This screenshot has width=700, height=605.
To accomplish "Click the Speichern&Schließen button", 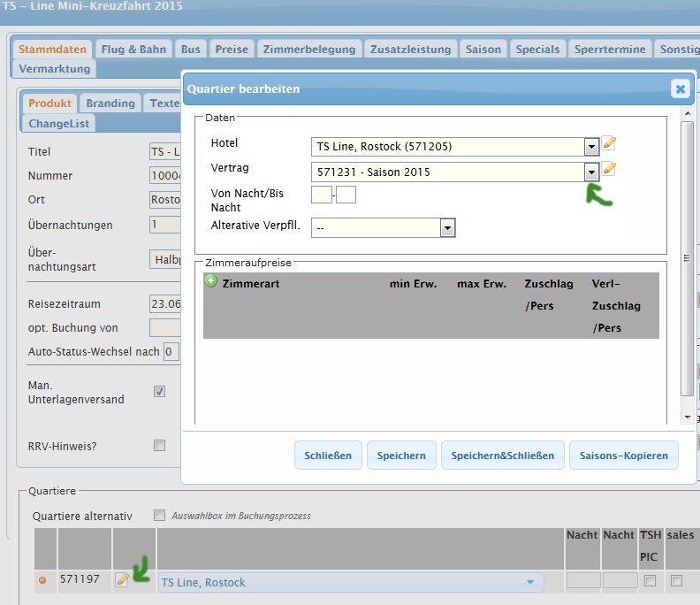I will 502,456.
